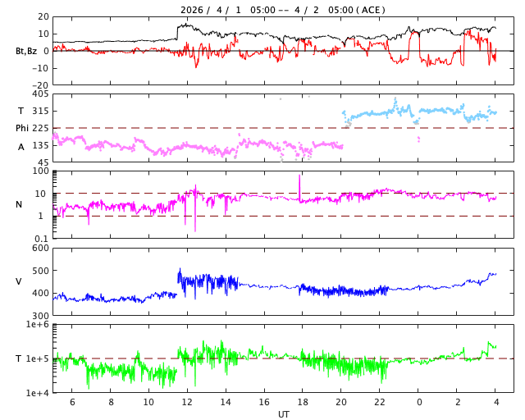Viewport: 525px width, 420px height.
Task: Select the 18 tick on the UT axis
Action: [x=303, y=402]
